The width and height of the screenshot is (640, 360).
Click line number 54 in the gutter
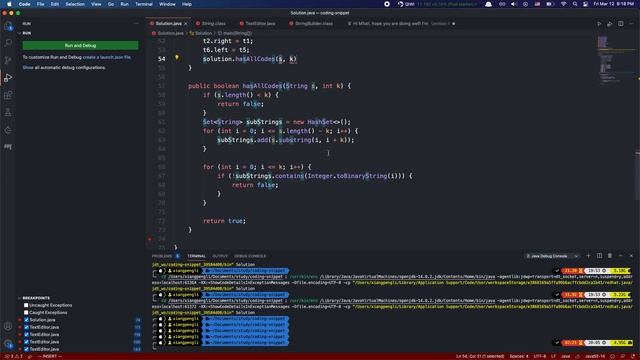pyautogui.click(x=162, y=59)
